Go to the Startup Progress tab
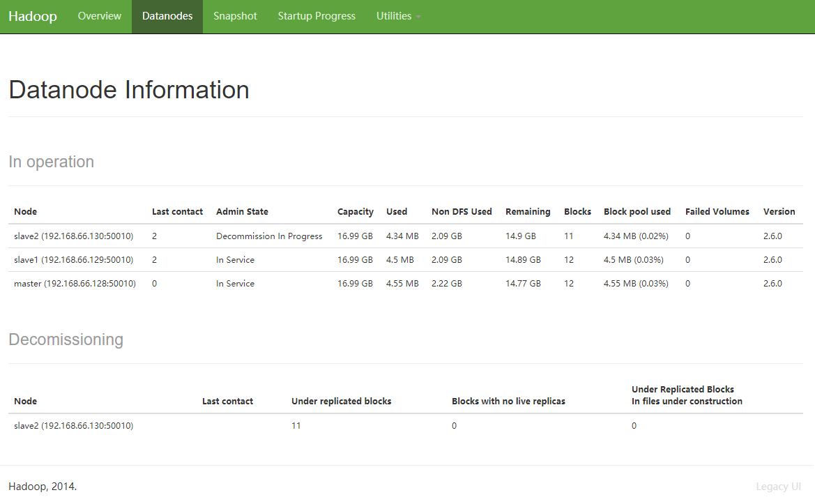The height and width of the screenshot is (504, 815). click(317, 16)
